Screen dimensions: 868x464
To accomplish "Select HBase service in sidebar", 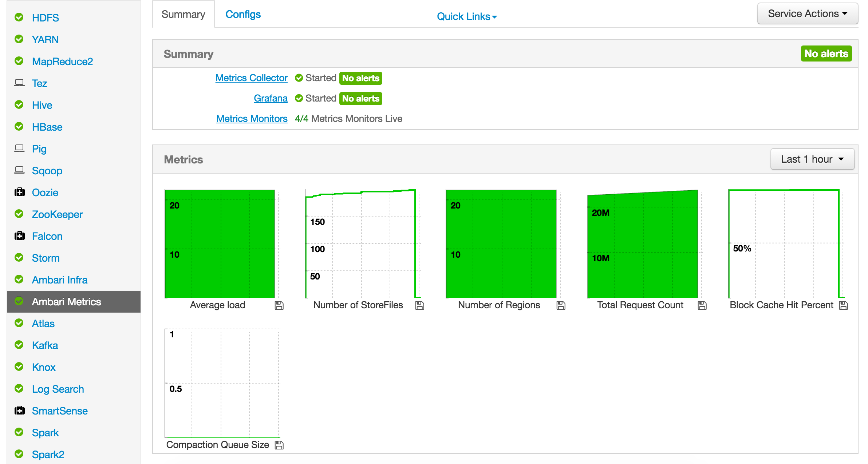I will (47, 127).
